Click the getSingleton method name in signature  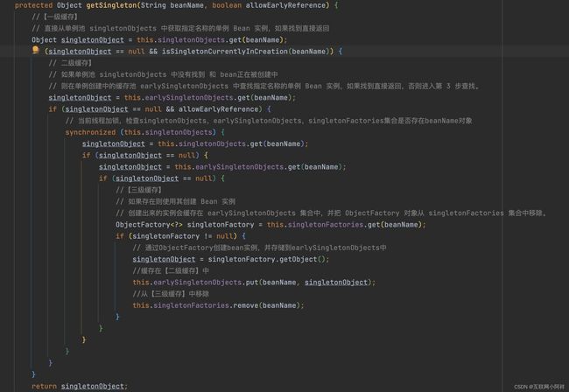(x=111, y=5)
